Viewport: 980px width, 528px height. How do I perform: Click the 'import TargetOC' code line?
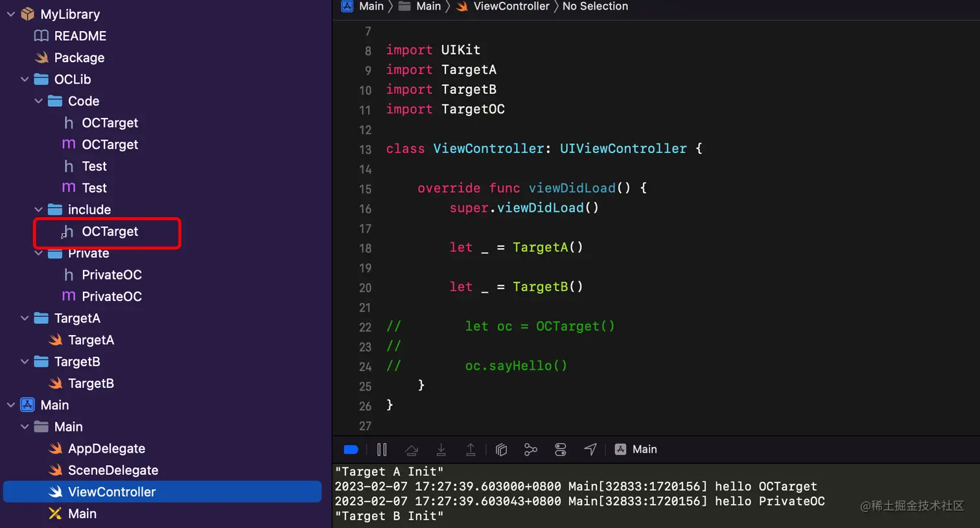[x=445, y=109]
